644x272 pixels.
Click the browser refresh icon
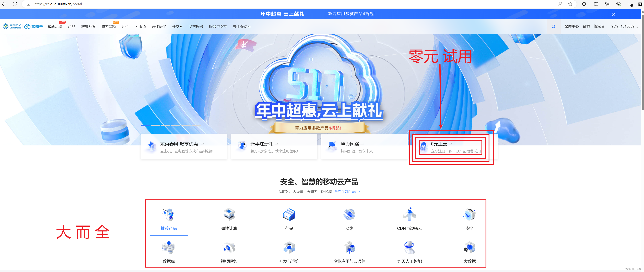[15, 4]
